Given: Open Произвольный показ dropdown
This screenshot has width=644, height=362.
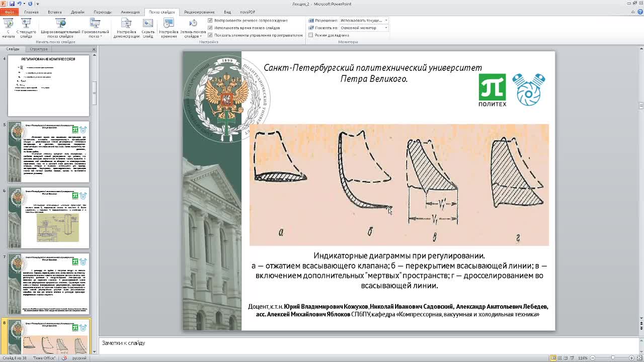Looking at the screenshot, I should point(95,28).
